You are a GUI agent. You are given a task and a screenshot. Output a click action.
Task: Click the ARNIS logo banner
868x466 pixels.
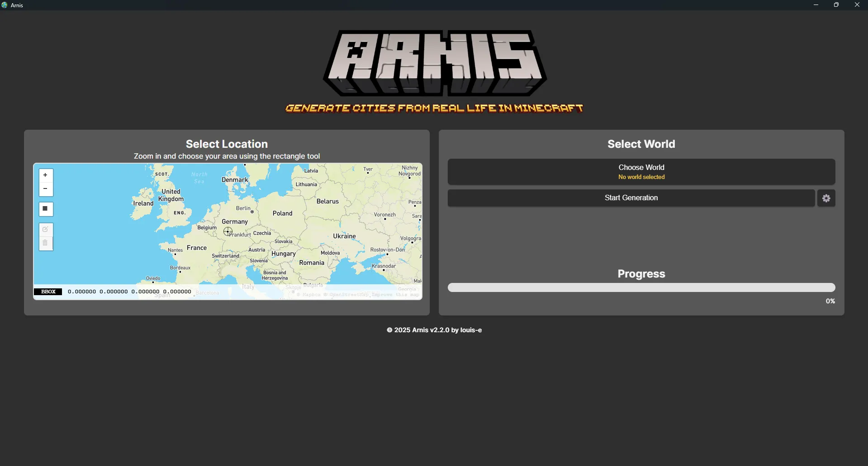pos(434,63)
